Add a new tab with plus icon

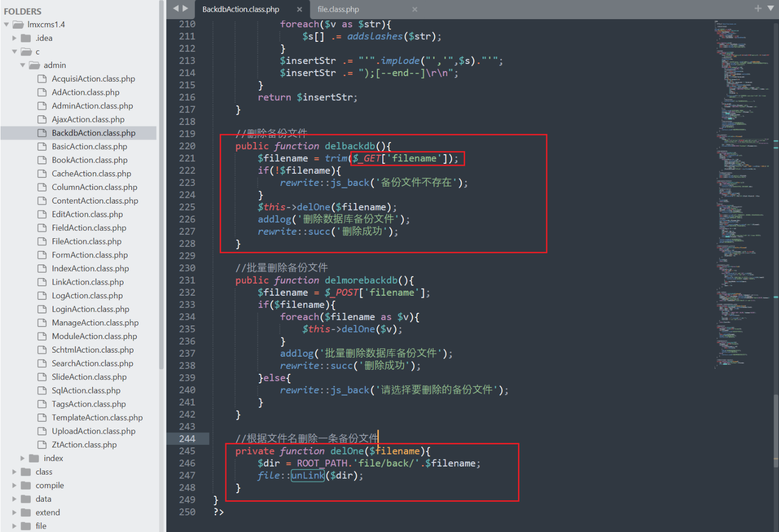coord(758,8)
